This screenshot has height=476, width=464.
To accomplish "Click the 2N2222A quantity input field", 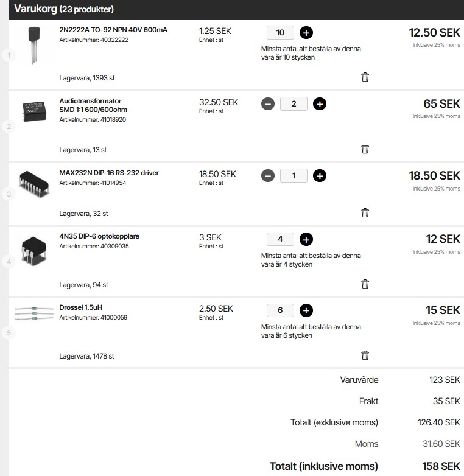I will tap(280, 32).
